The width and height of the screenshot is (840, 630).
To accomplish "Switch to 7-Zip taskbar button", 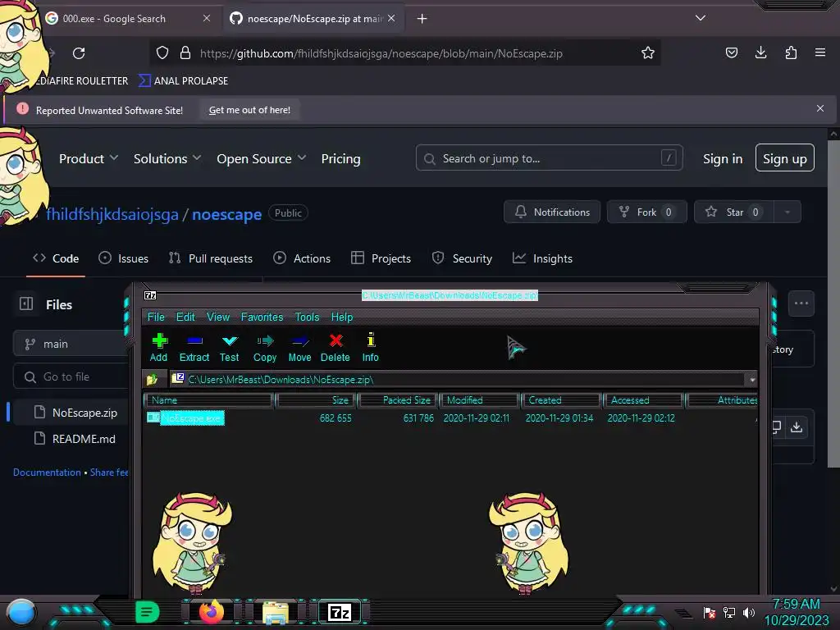I will click(340, 612).
